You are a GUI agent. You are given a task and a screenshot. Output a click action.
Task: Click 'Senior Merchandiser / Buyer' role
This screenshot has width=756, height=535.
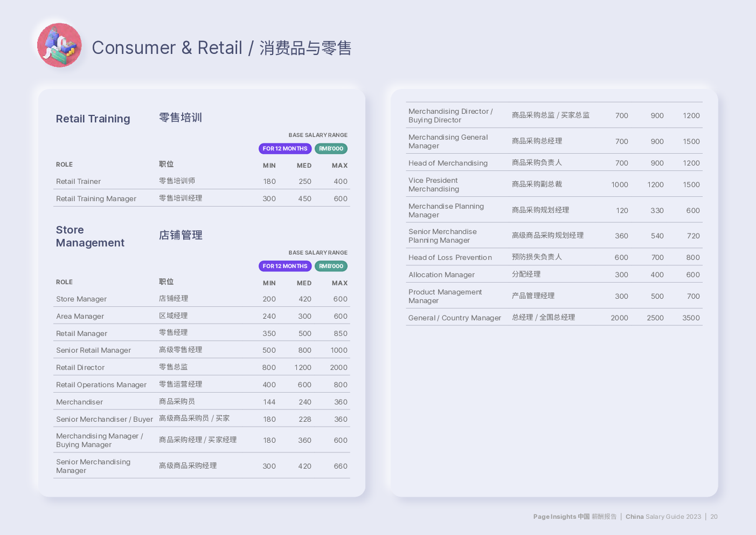click(105, 419)
